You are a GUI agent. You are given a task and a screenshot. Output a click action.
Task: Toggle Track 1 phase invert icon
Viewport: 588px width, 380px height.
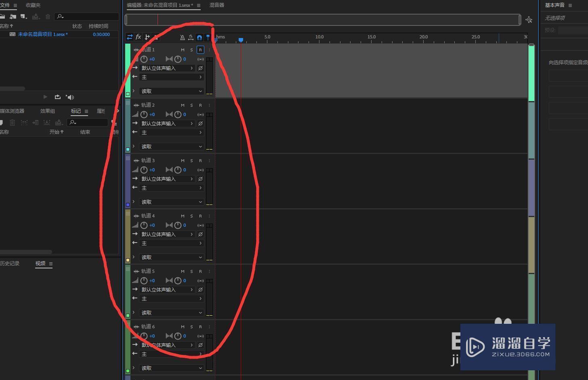[x=200, y=68]
